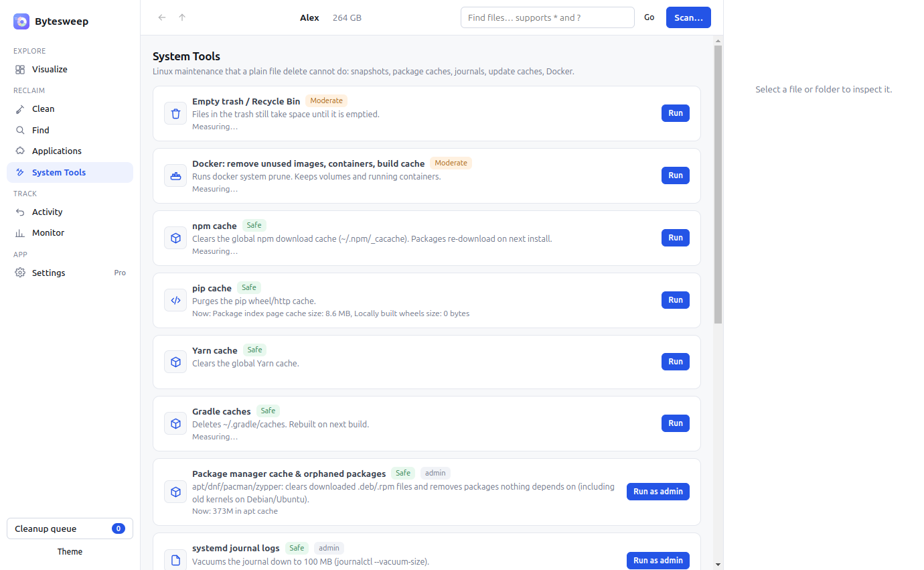Run the Yarn cache cleanup
Viewport: 924px width, 570px height.
click(x=676, y=362)
